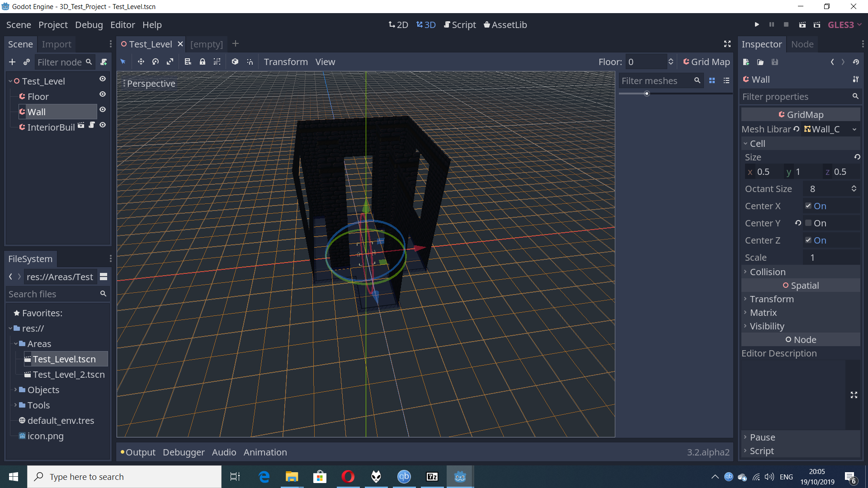The height and width of the screenshot is (488, 868).
Task: Activate the Select mode tool
Action: [123, 61]
